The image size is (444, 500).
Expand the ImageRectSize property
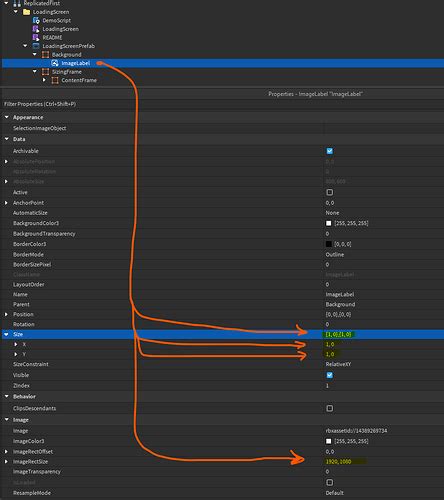(6, 462)
